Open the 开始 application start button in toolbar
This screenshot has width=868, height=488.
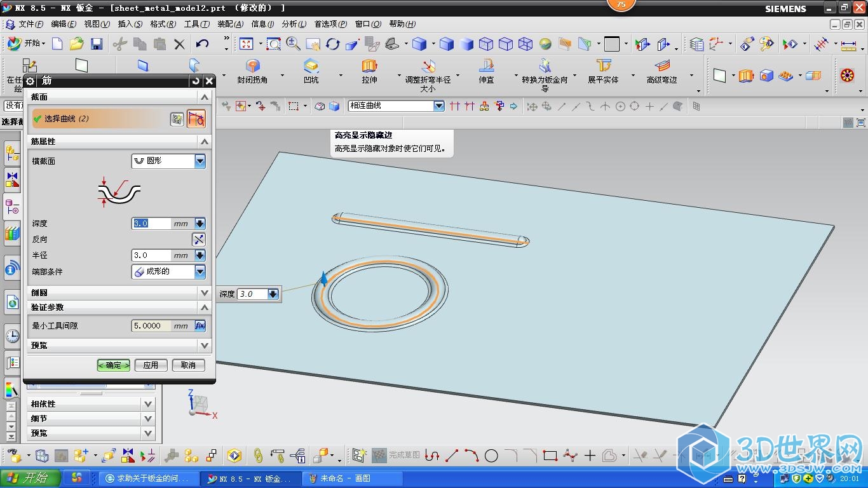tap(27, 43)
